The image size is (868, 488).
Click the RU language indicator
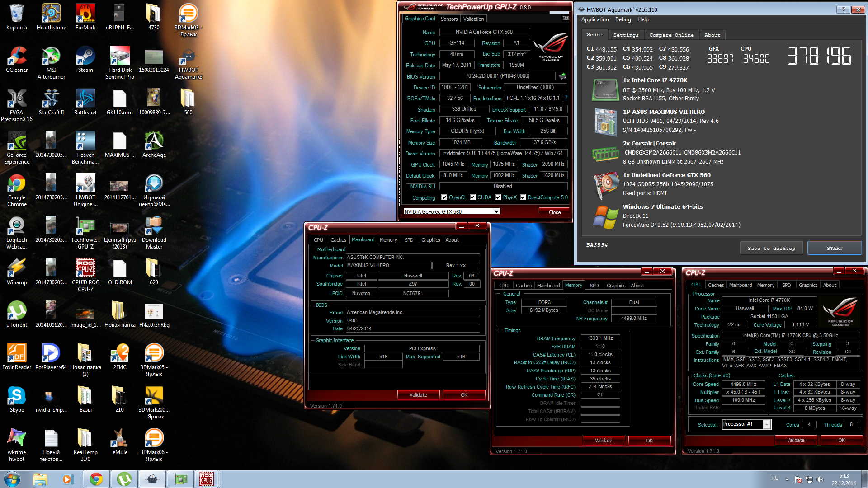pos(775,478)
